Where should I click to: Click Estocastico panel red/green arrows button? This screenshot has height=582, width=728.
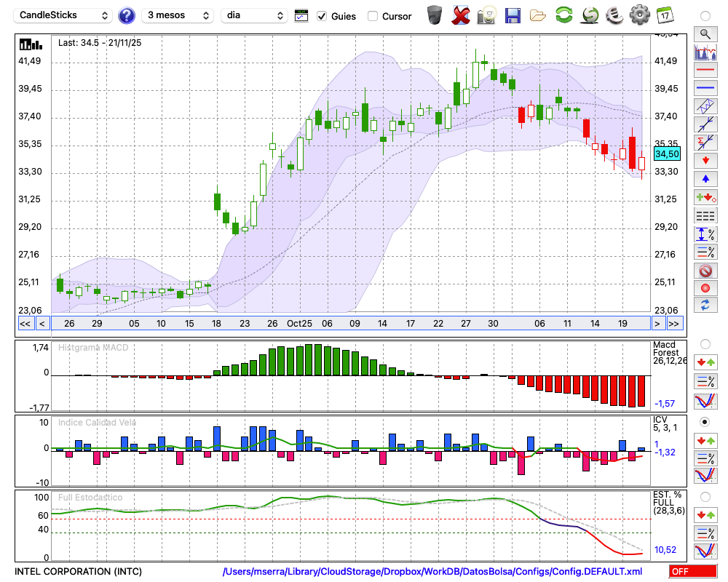[705, 515]
